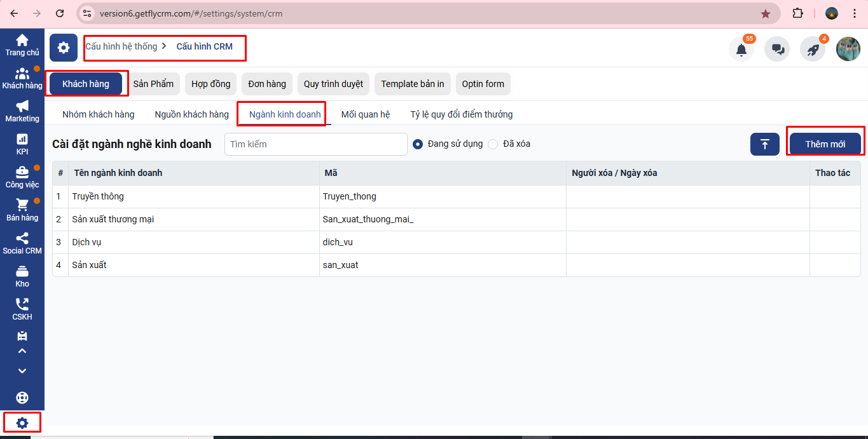
Task: Select the Đang sử dụng radio option
Action: tap(418, 144)
